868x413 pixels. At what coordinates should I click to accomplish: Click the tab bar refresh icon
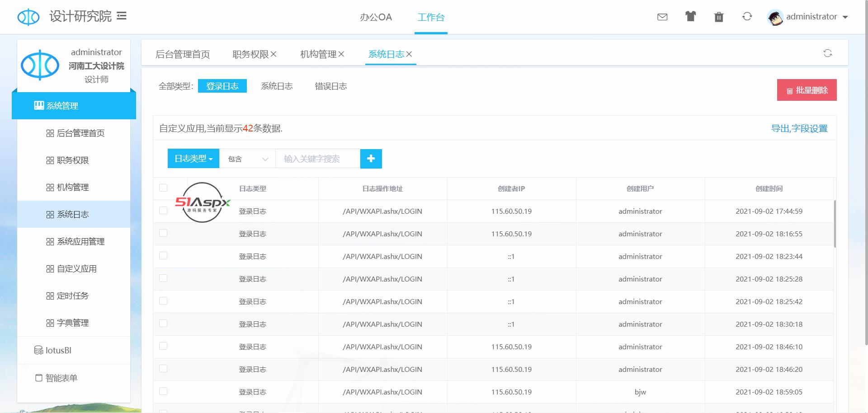point(827,53)
